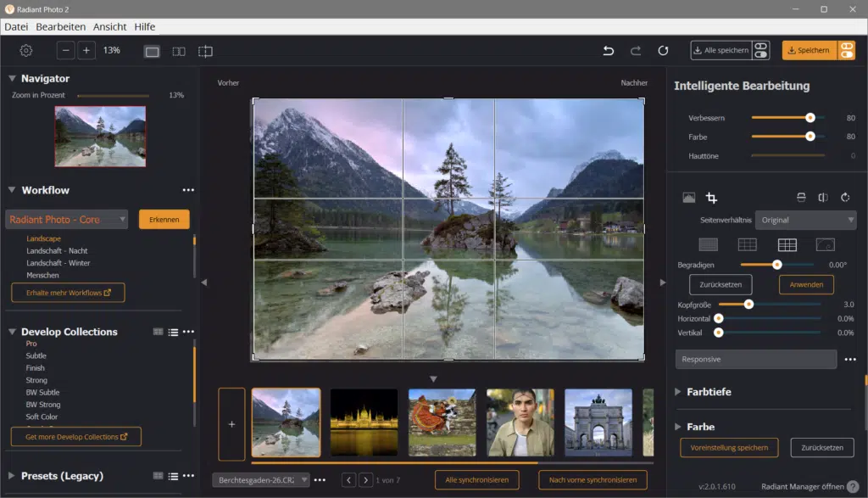Viewport: 868px width, 498px height.
Task: Click the undo arrow icon
Action: 608,51
